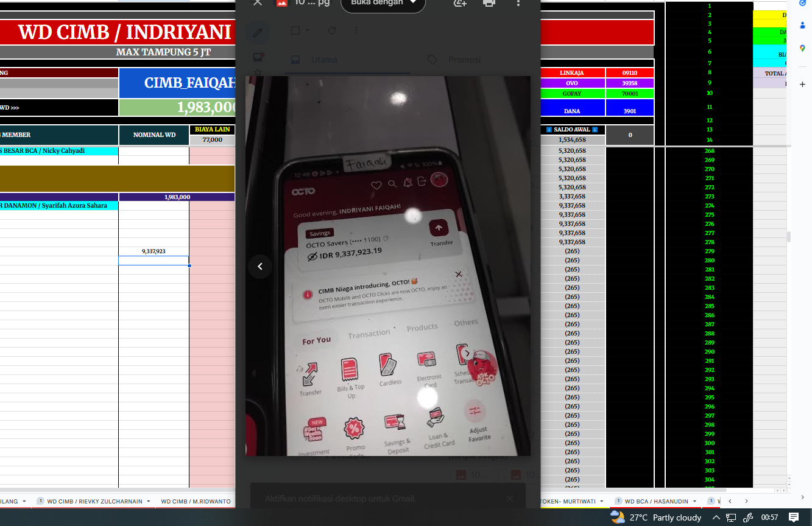This screenshot has width=812, height=526.
Task: Click the spreadsheet's vertical scrollbar
Action: [x=788, y=237]
